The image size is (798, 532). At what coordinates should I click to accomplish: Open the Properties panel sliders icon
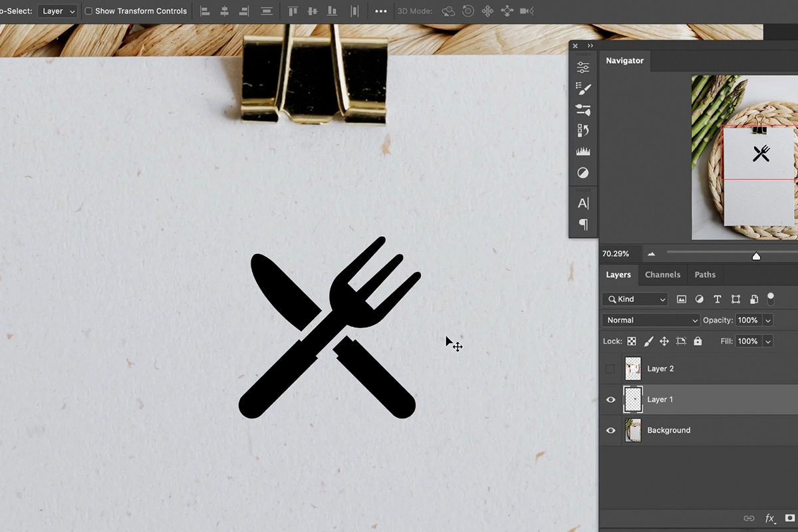click(x=583, y=66)
